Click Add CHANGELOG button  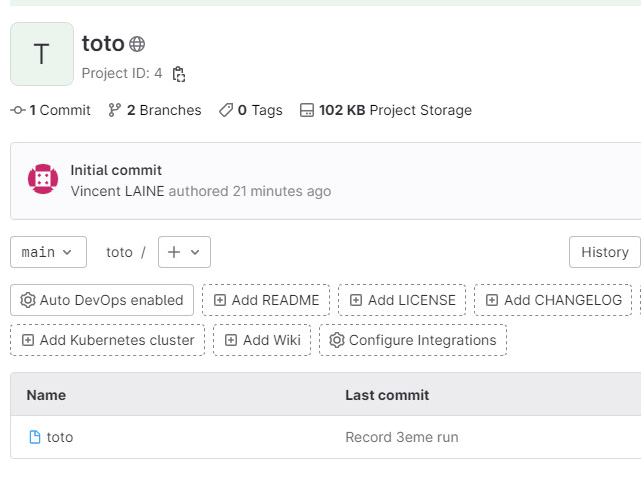click(x=553, y=300)
